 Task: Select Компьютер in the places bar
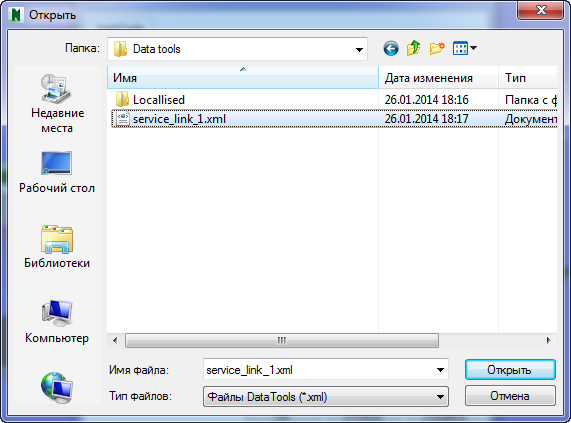(57, 322)
